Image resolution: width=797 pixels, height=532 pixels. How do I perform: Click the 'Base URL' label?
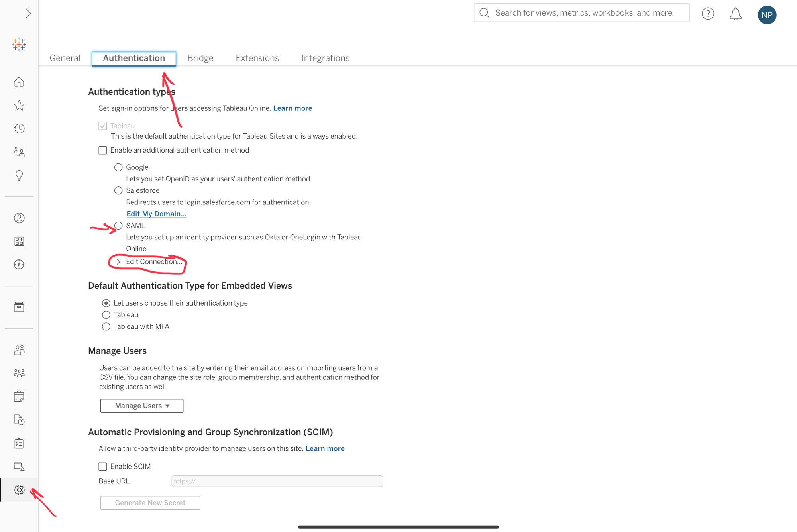pos(114,481)
